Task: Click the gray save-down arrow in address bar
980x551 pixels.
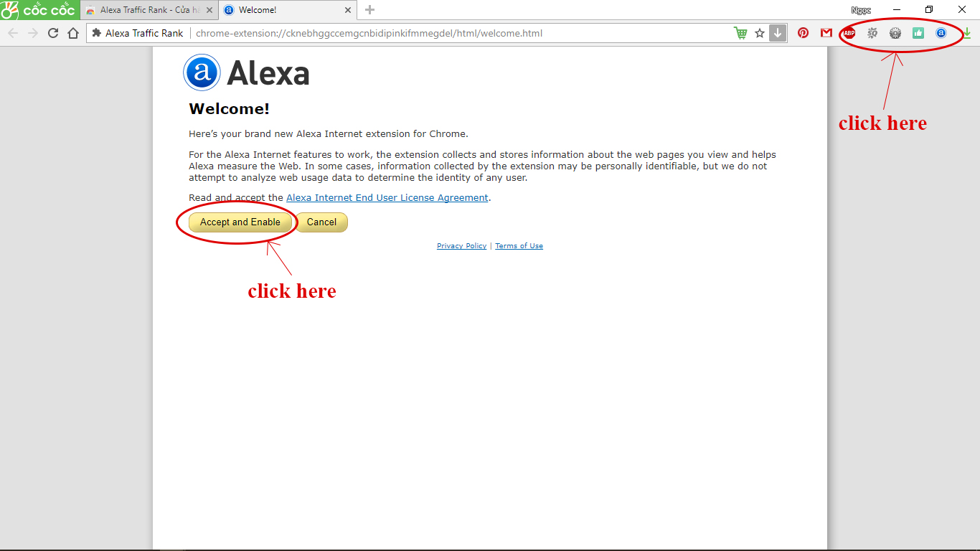Action: 778,33
